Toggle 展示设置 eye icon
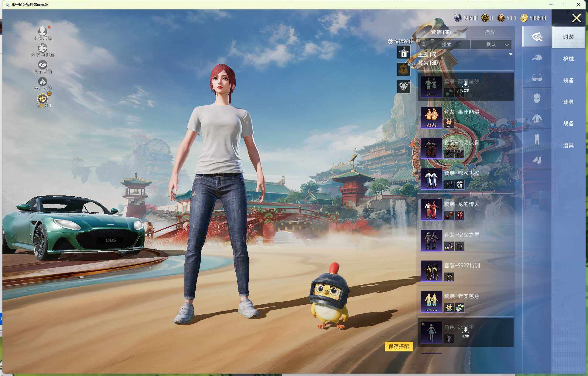This screenshot has width=588, height=376. point(43,65)
